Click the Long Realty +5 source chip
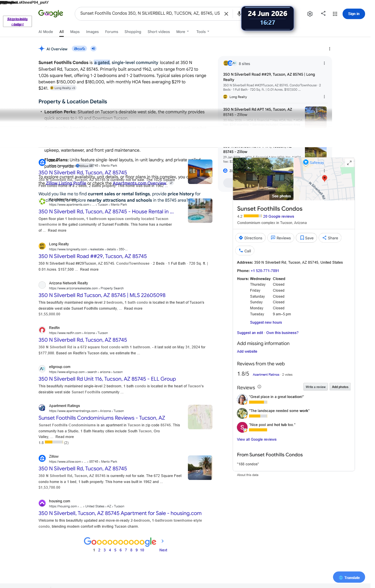The height and width of the screenshot is (588, 375). [63, 88]
